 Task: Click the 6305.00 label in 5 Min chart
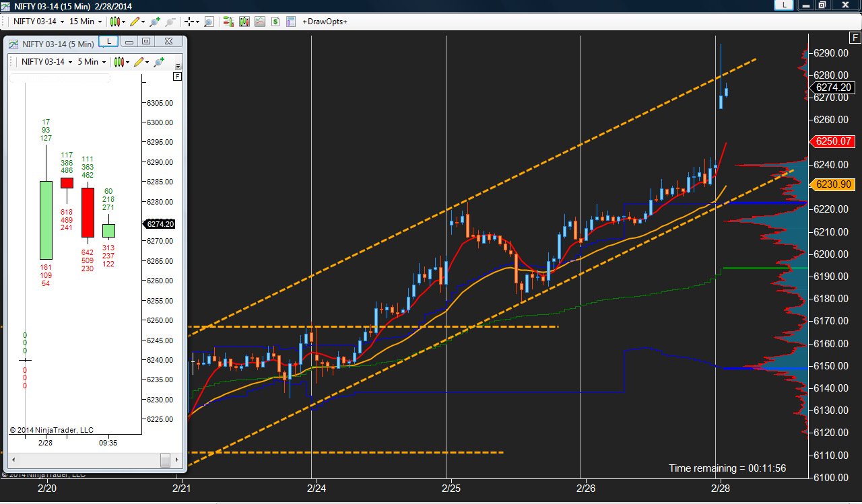coord(160,103)
